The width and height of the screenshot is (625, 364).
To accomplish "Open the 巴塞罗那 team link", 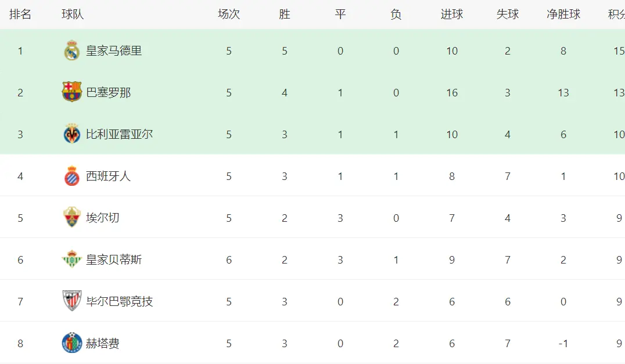I will [109, 93].
